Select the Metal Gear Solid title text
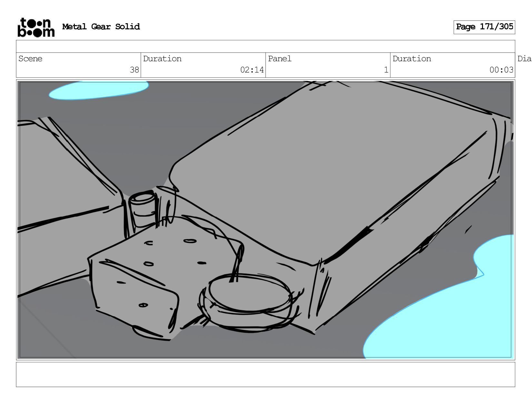This screenshot has width=532, height=411. coord(101,26)
